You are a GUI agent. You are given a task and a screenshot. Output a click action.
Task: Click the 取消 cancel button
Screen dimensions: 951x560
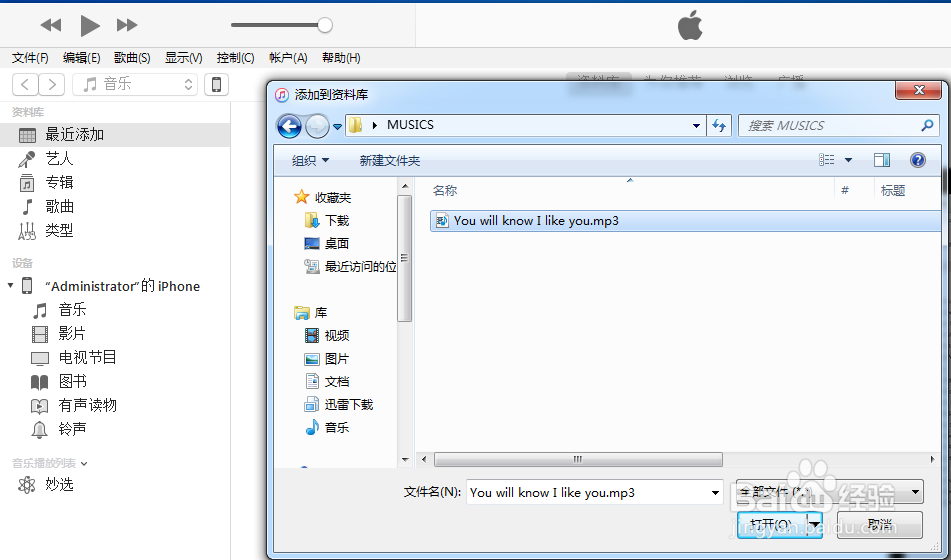click(880, 524)
